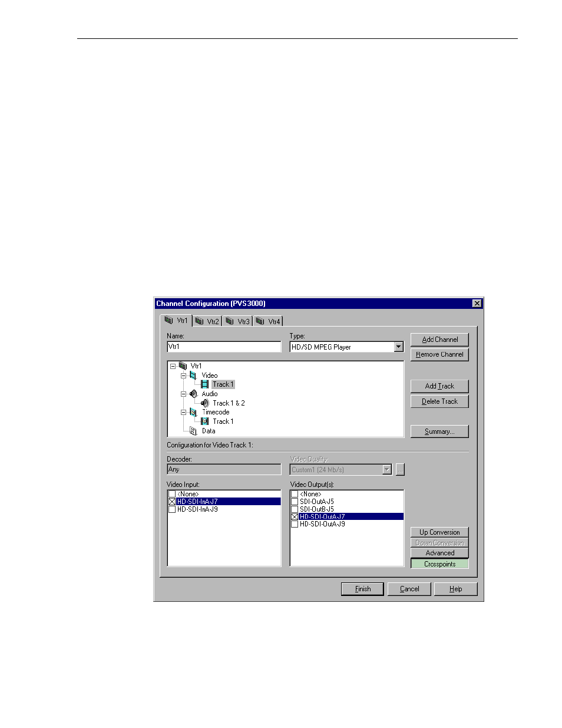Viewport: 562px width, 728px height.
Task: Click the Audio speaker icon in tree
Action: (193, 394)
